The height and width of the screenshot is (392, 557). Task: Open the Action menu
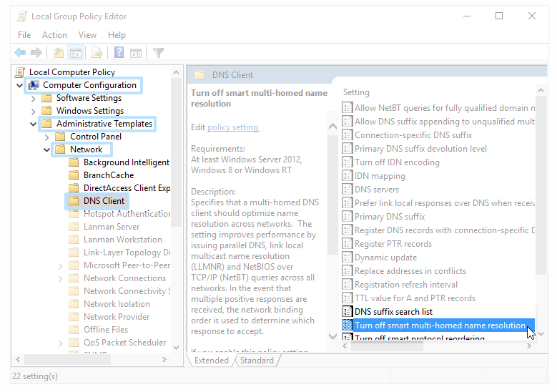[x=55, y=35]
